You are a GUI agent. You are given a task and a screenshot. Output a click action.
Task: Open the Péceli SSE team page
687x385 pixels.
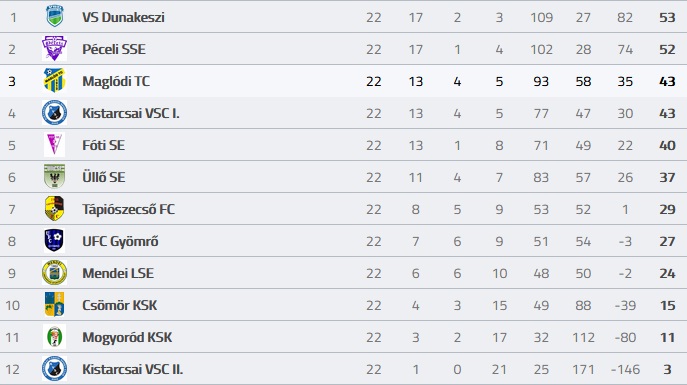coord(114,49)
